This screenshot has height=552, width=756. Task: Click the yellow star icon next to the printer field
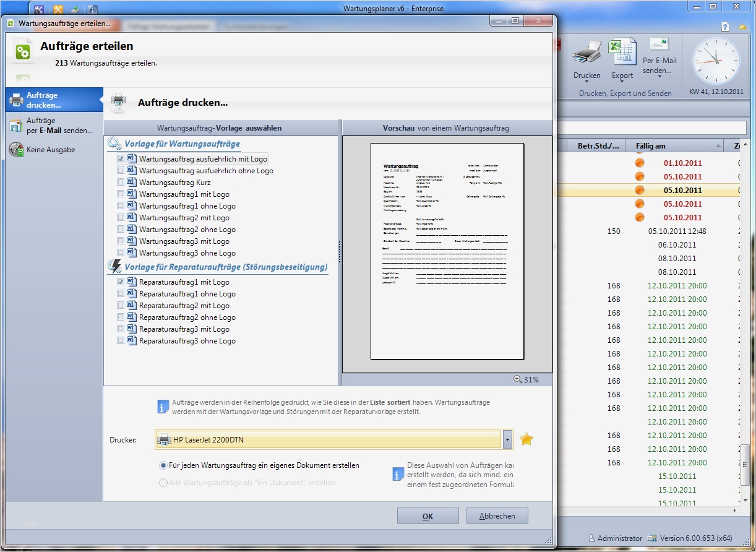(x=526, y=439)
